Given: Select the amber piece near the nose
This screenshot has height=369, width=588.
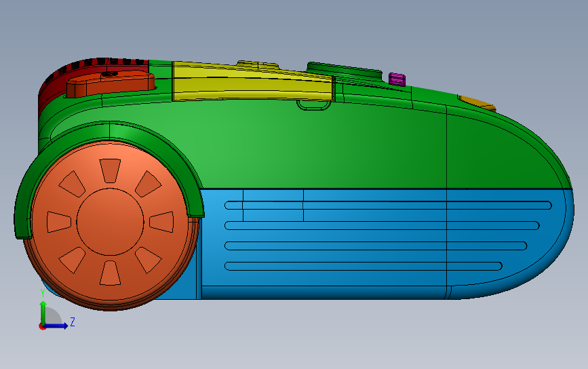Looking at the screenshot, I should 477,102.
